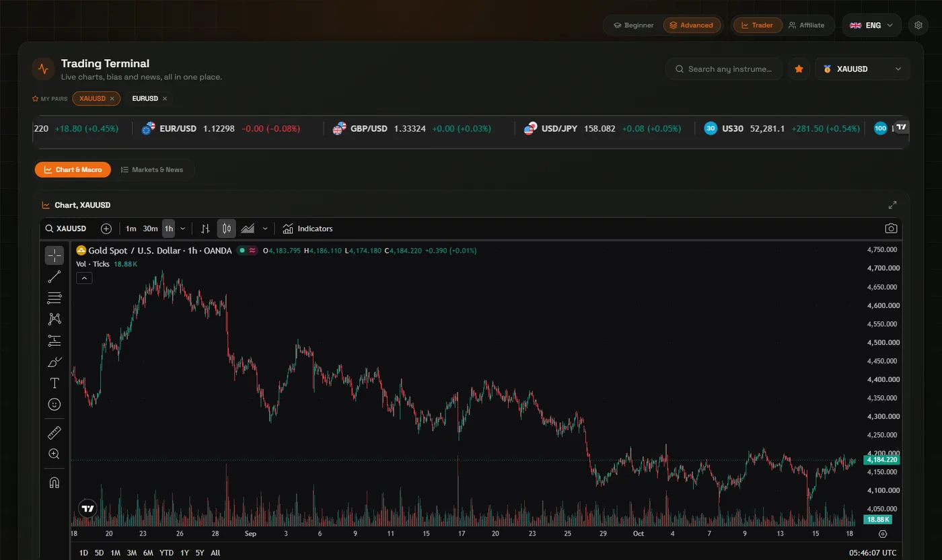The image size is (942, 560).
Task: Remove XAUUSD from My Pairs
Action: [112, 99]
